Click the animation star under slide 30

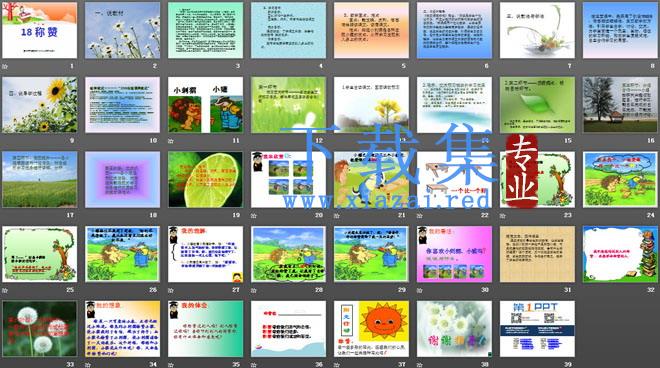[x=420, y=290]
